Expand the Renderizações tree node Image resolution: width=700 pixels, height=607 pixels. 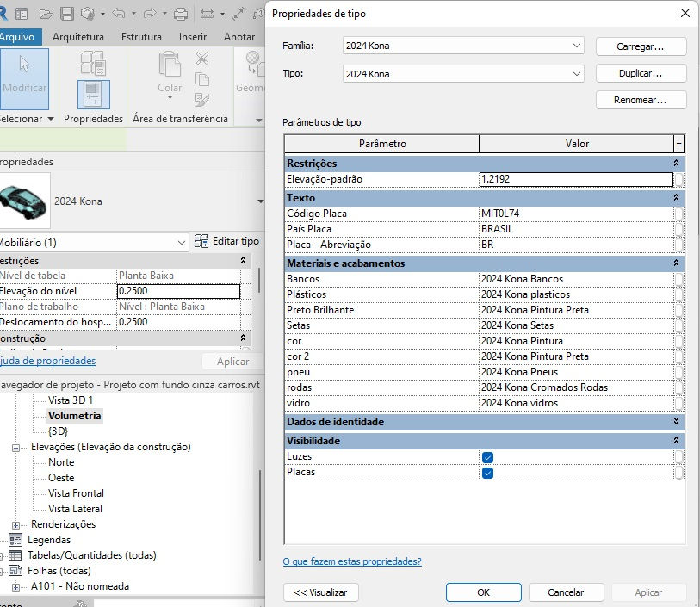[x=15, y=525]
